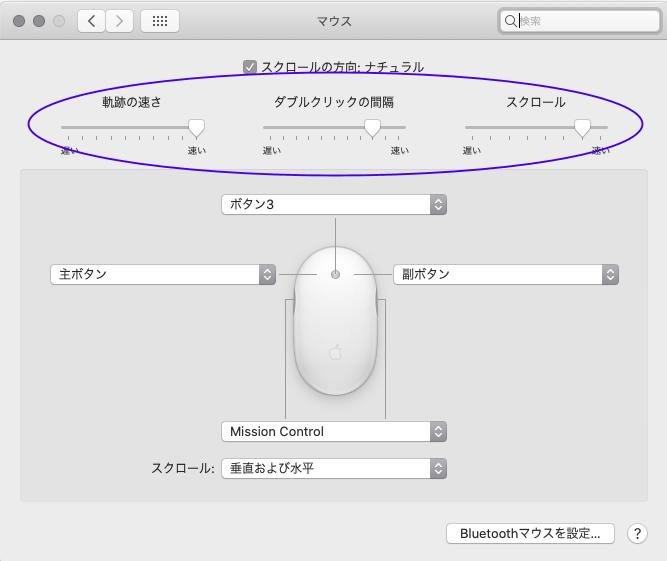Click the スクロール: label beside the dropdown

click(x=183, y=468)
